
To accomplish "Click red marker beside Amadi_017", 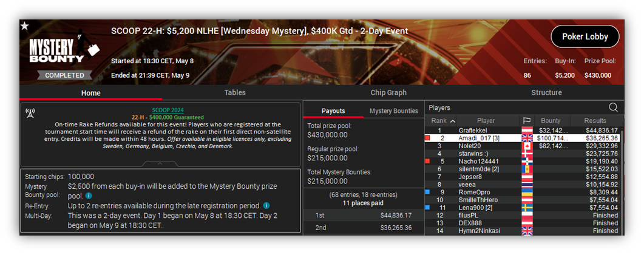I will click(x=427, y=138).
